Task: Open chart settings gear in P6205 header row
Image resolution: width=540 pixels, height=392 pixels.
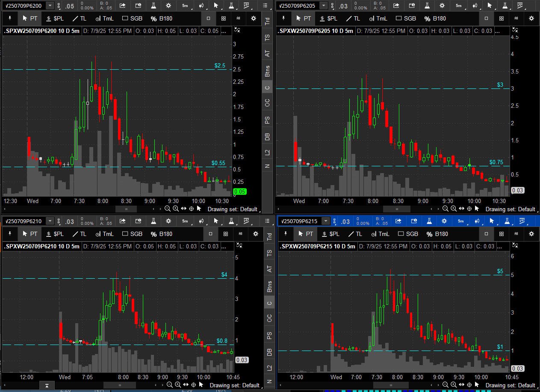Action: pyautogui.click(x=442, y=6)
